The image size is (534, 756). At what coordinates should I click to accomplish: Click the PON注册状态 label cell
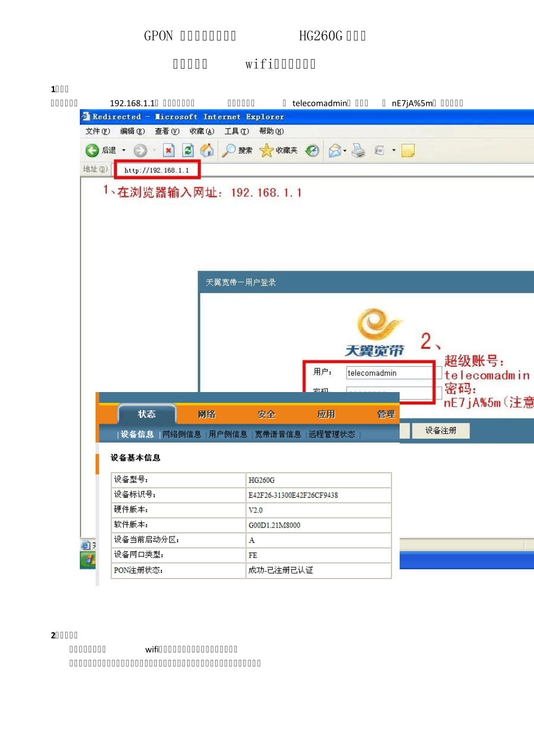point(179,570)
